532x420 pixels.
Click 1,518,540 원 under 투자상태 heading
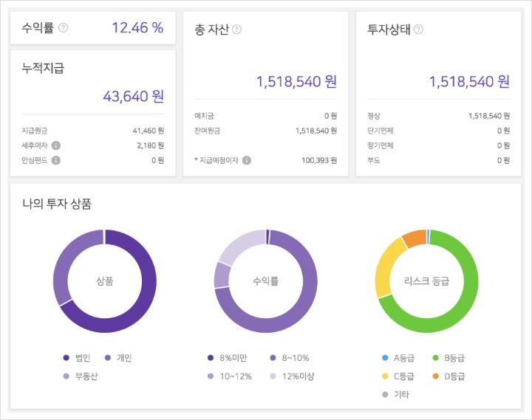(x=470, y=81)
